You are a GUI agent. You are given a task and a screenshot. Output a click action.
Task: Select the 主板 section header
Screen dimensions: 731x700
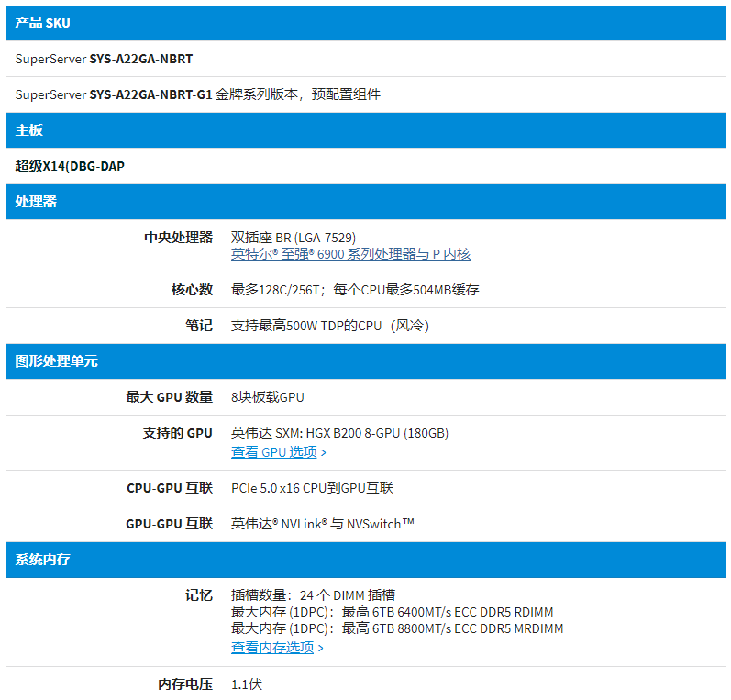click(x=366, y=130)
